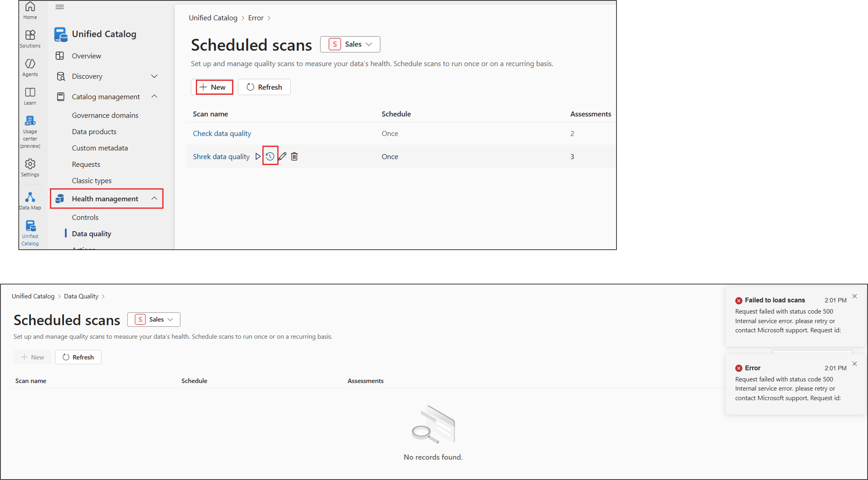The image size is (868, 480).
Task: Open scan history clock icon
Action: tap(270, 156)
